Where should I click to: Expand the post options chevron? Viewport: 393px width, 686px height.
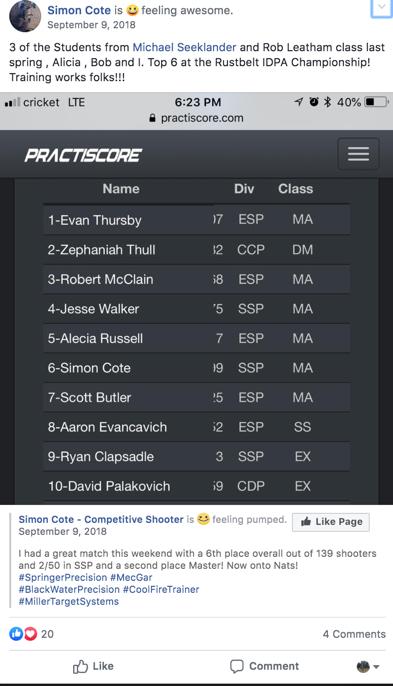pos(381,7)
